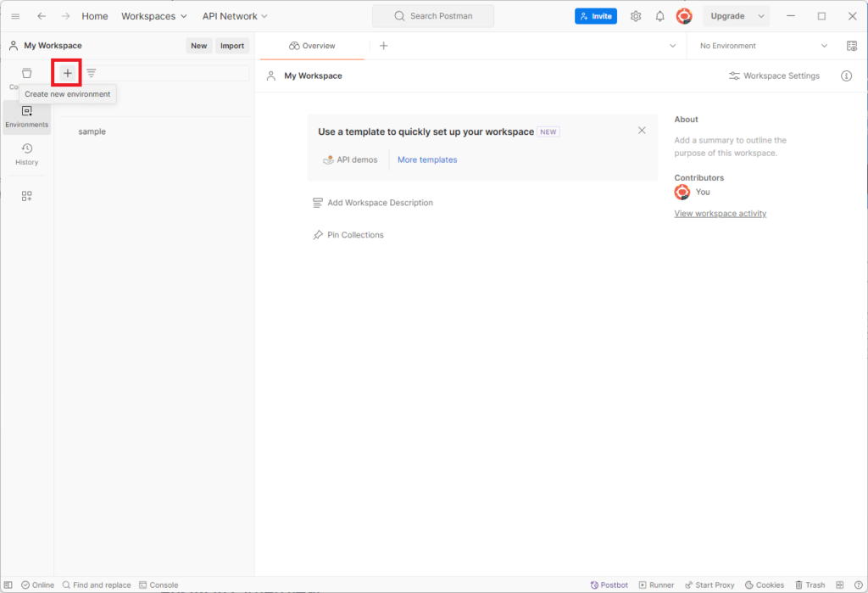This screenshot has height=593, width=868.
Task: Check the Online connection status
Action: click(37, 585)
